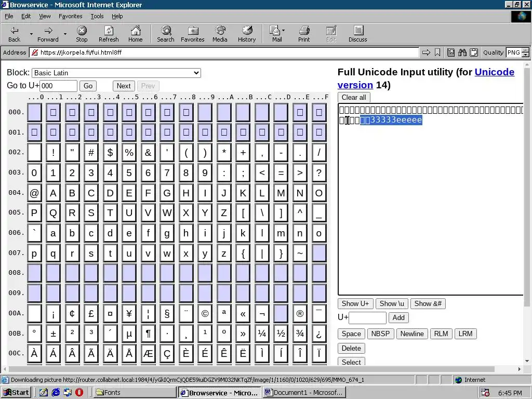This screenshot has height=399, width=532.
Task: Click the Delete button
Action: [351, 349]
